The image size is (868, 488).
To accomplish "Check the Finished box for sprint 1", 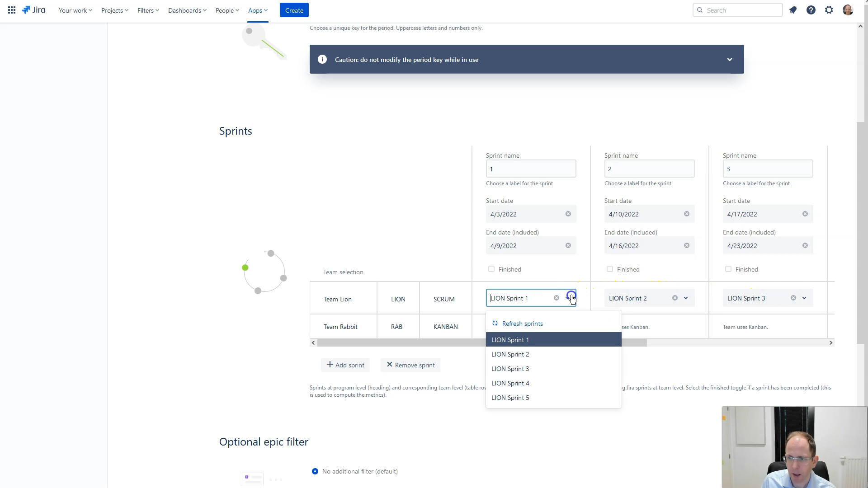I will tap(491, 269).
